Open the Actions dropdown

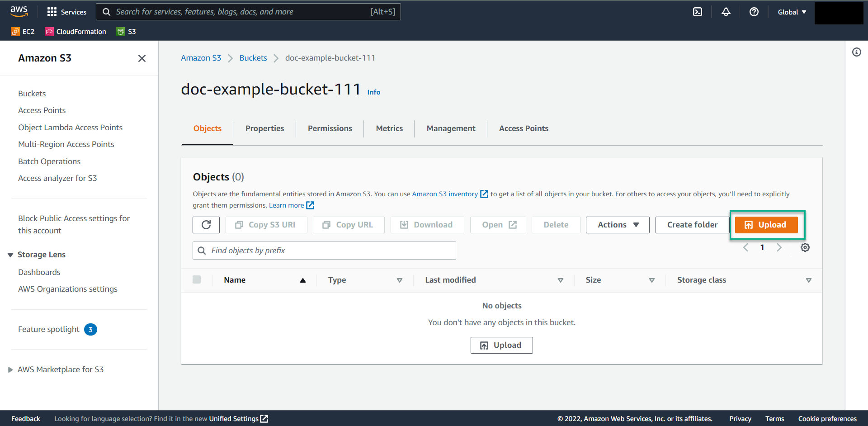[617, 225]
